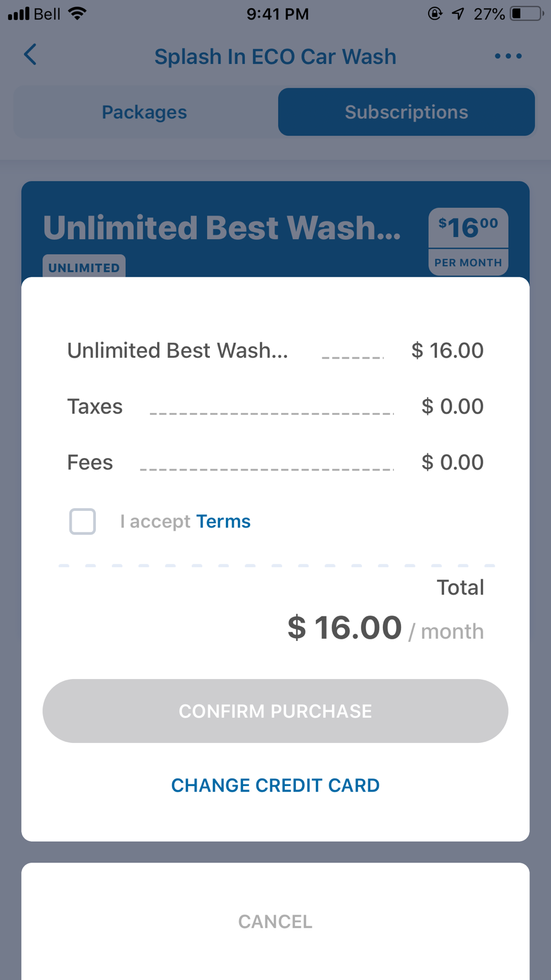Check the I accept Terms checkbox
Screen dimensions: 551x980
[x=83, y=521]
